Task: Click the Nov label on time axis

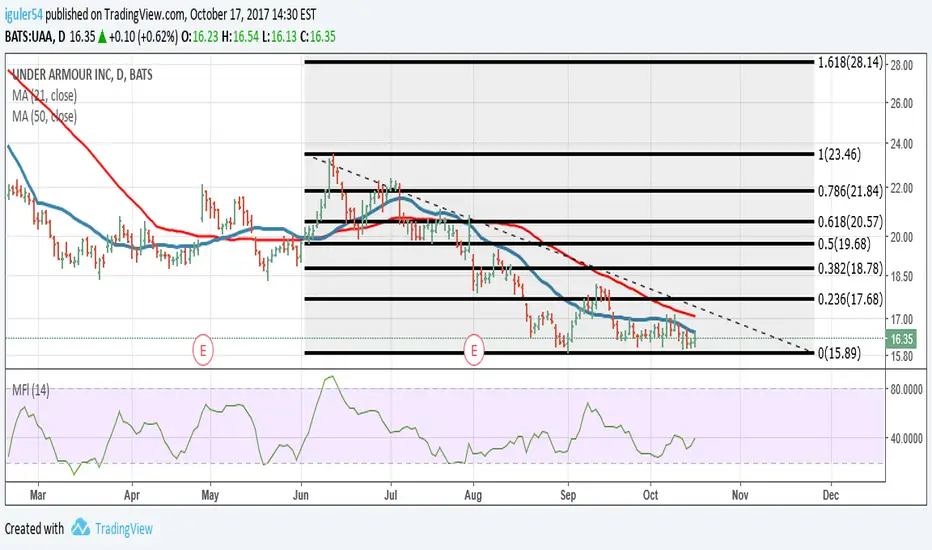Action: pos(740,495)
